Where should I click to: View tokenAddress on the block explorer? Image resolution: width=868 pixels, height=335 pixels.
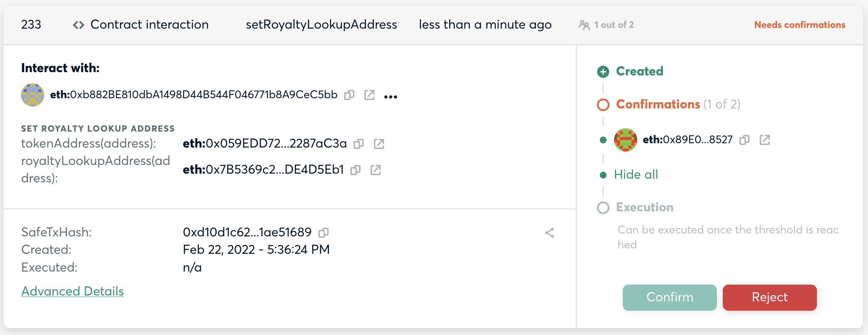click(x=379, y=144)
